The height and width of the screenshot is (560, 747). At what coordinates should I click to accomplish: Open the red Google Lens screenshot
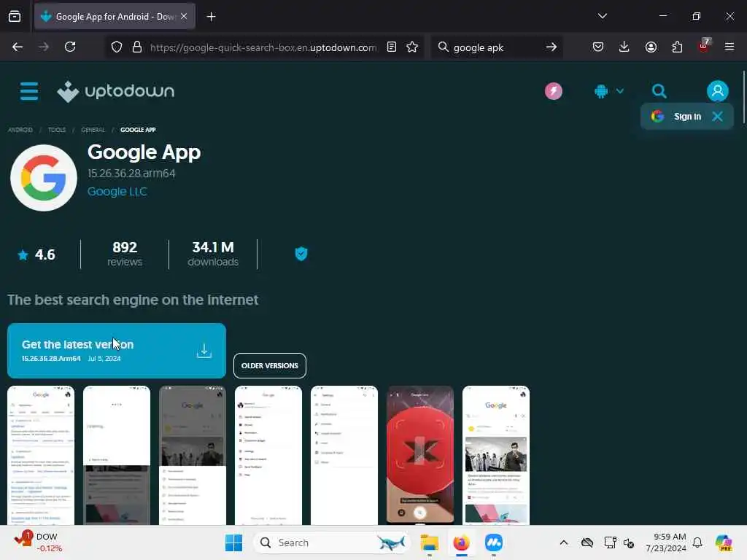(420, 455)
